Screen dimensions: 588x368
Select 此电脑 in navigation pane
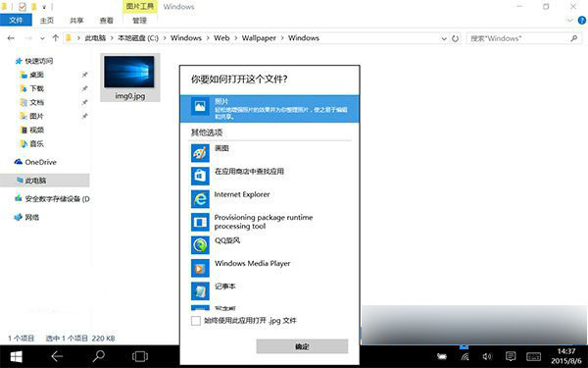click(x=45, y=181)
